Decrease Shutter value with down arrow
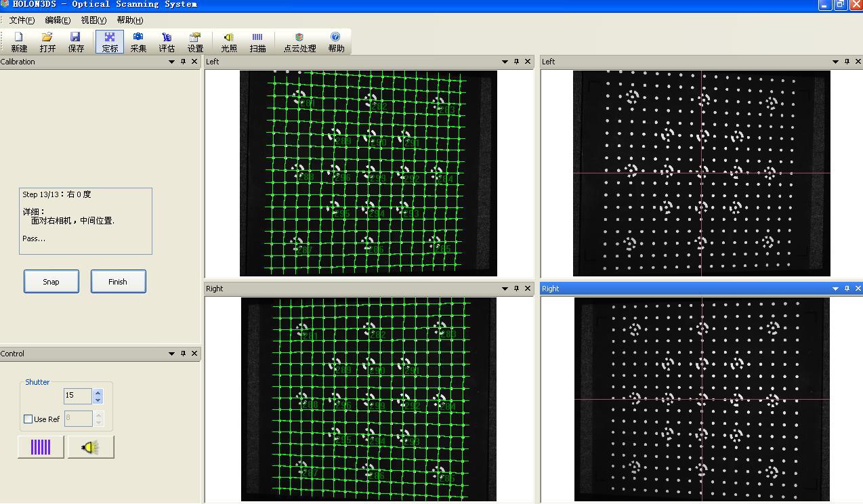The width and height of the screenshot is (863, 504). 98,400
